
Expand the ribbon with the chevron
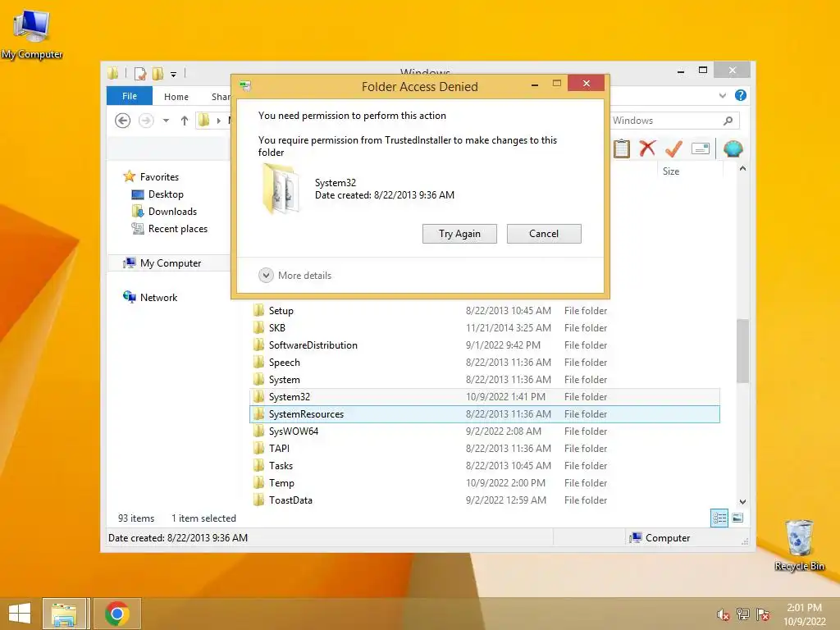722,95
